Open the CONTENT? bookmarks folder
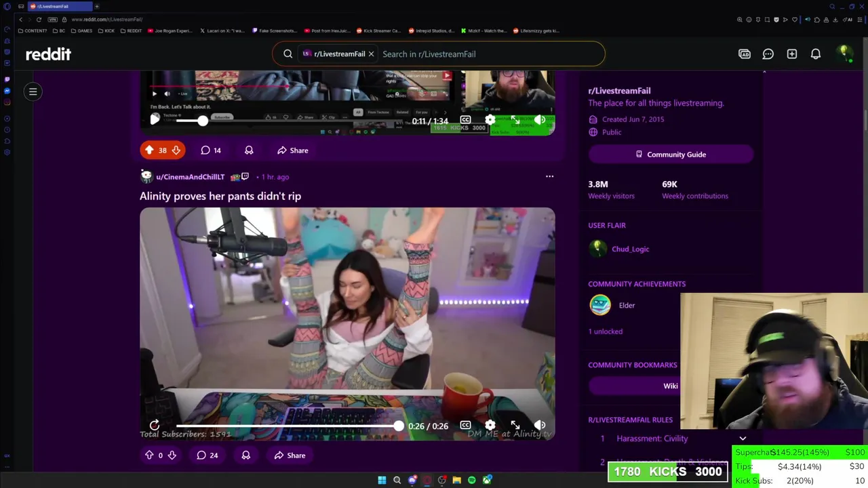 [x=33, y=30]
